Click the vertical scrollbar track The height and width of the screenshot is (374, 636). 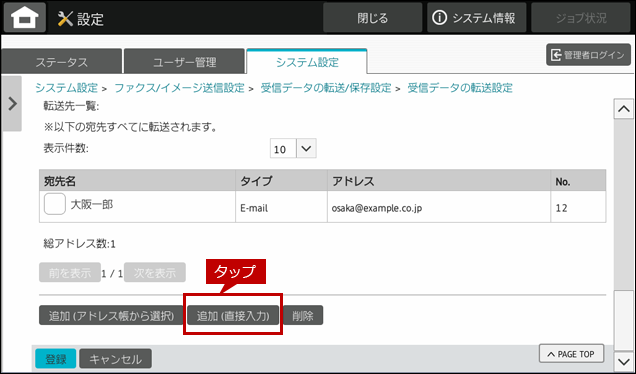tap(623, 235)
